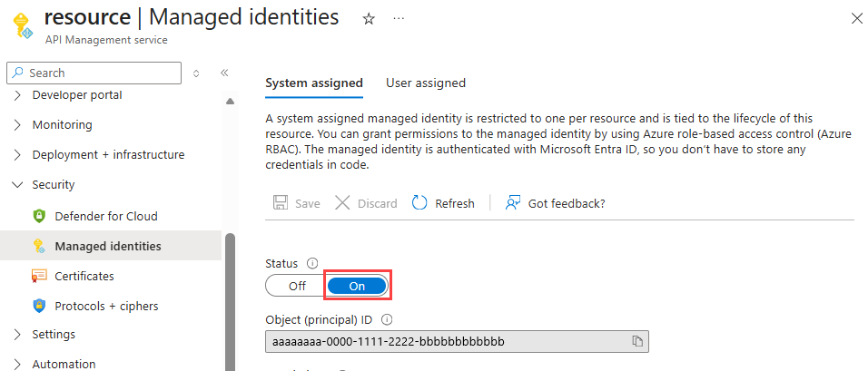This screenshot has width=868, height=371.
Task: Switch to System assigned tab
Action: 314,83
